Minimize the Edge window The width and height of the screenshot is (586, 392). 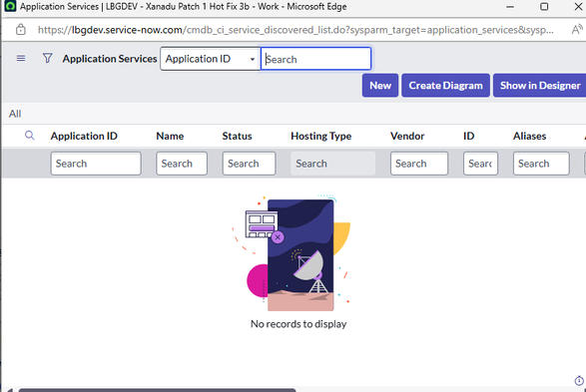[x=510, y=7]
